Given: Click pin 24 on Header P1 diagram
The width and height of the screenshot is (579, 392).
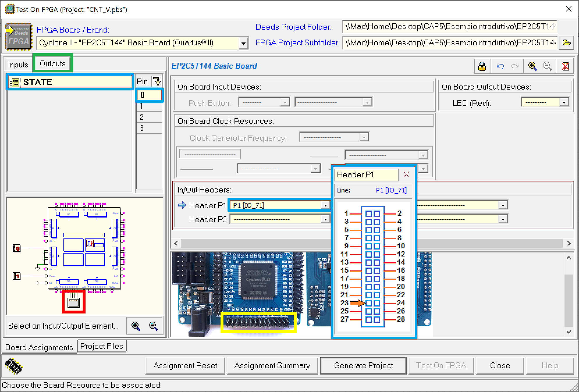Looking at the screenshot, I should 377,303.
